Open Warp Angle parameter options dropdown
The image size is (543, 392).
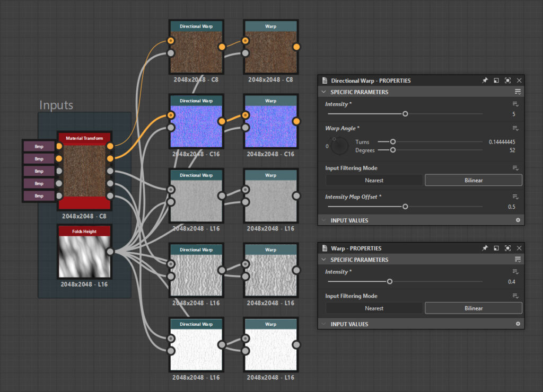[x=514, y=128]
